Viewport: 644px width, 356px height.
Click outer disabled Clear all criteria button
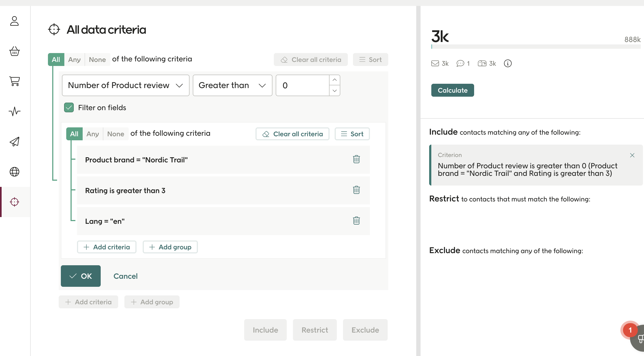(311, 60)
